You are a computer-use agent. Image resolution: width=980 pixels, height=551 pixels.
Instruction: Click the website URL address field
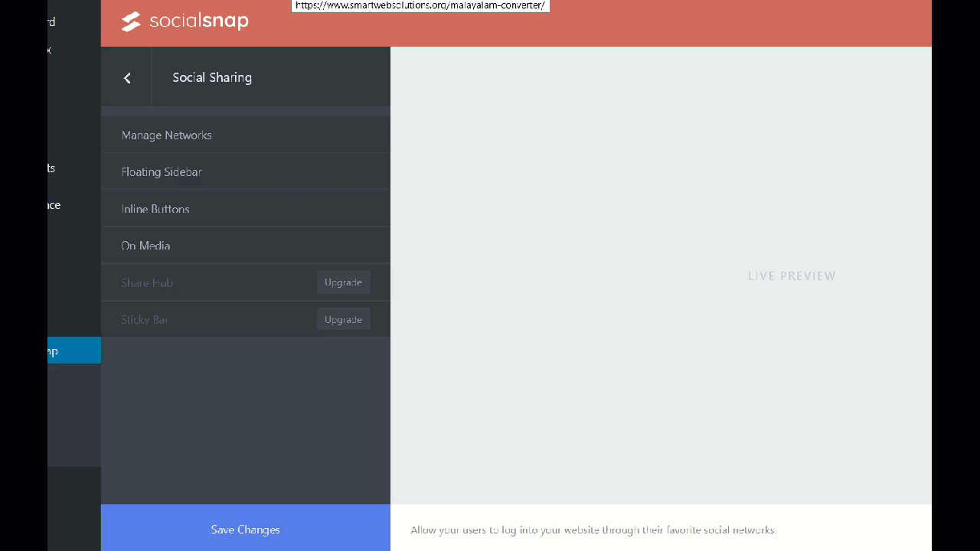pyautogui.click(x=420, y=5)
